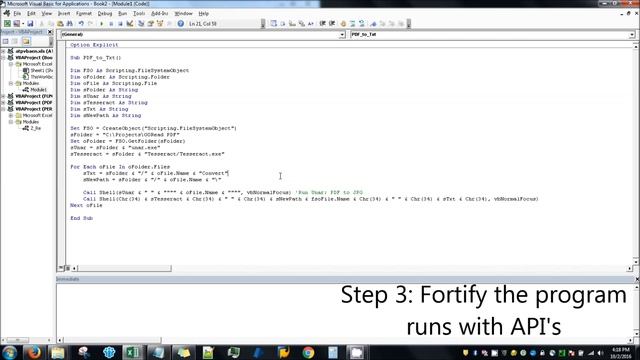This screenshot has width=640, height=360.
Task: Click code window vertical scroll down arrow
Action: 636,261
